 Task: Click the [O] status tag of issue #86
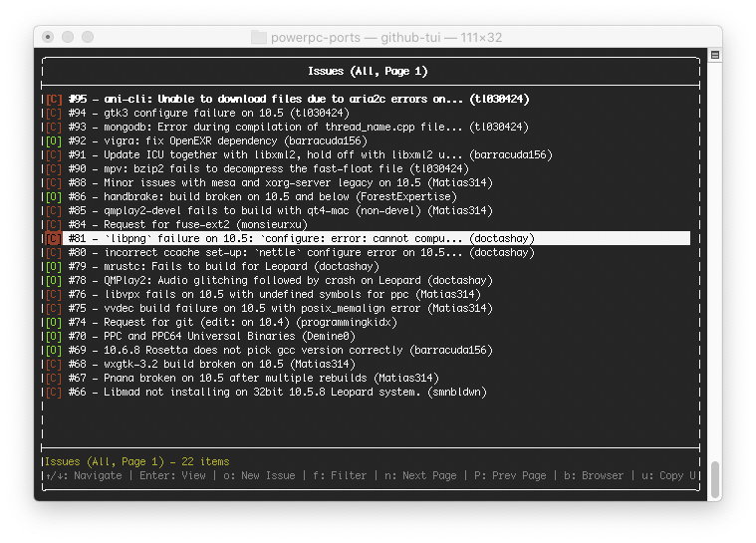click(54, 196)
